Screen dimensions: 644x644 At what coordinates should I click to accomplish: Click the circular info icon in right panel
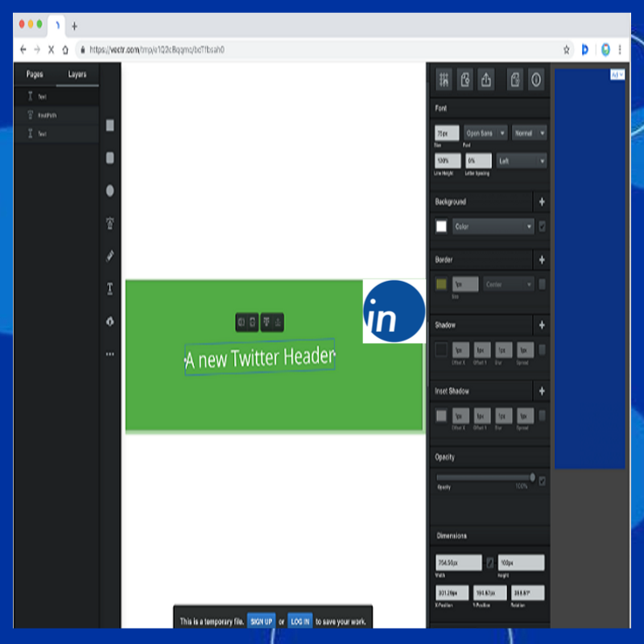[536, 79]
